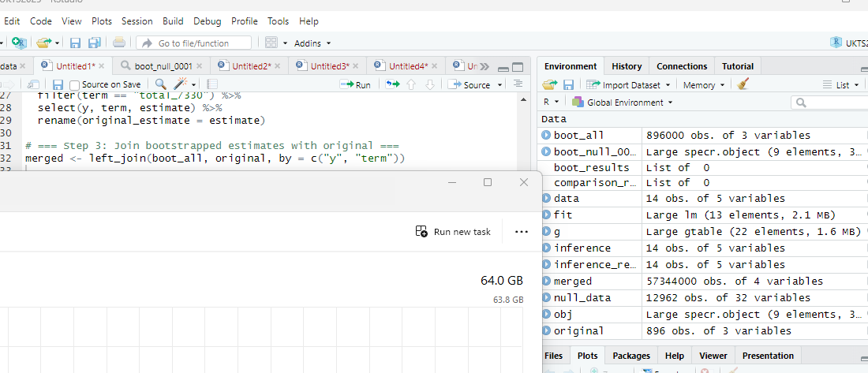The image size is (868, 373).
Task: Open the Debug menu
Action: [207, 21]
